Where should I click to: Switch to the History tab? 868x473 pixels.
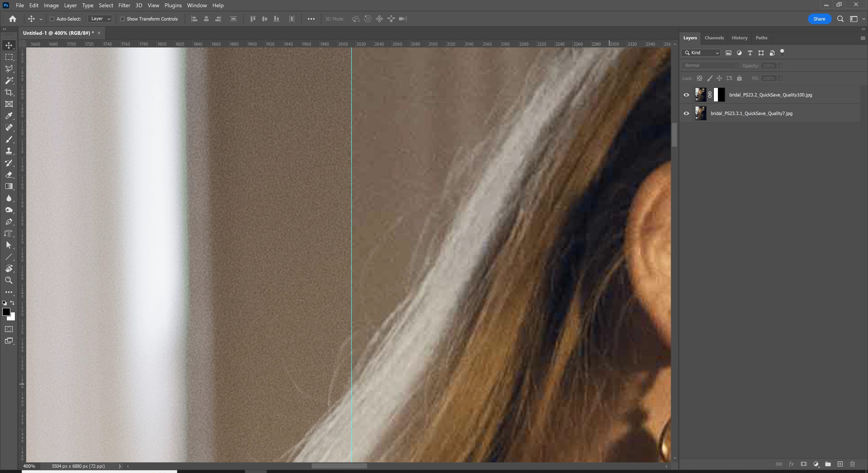739,38
